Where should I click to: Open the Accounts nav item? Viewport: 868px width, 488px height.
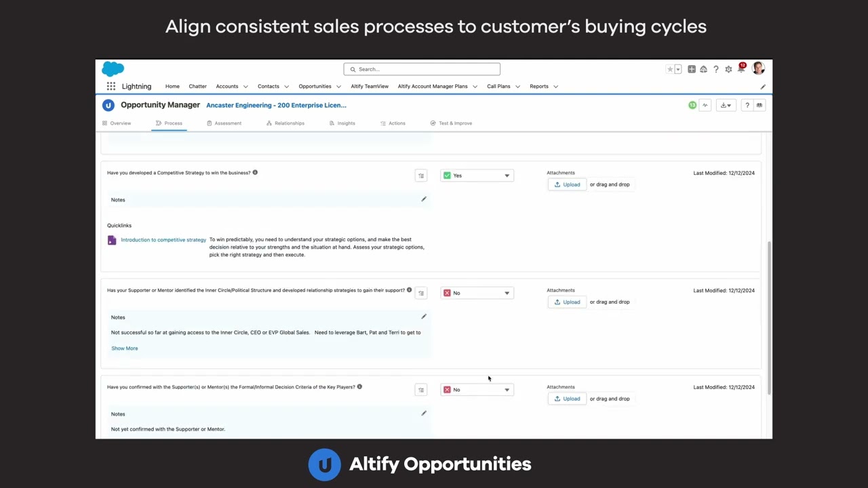pos(226,86)
